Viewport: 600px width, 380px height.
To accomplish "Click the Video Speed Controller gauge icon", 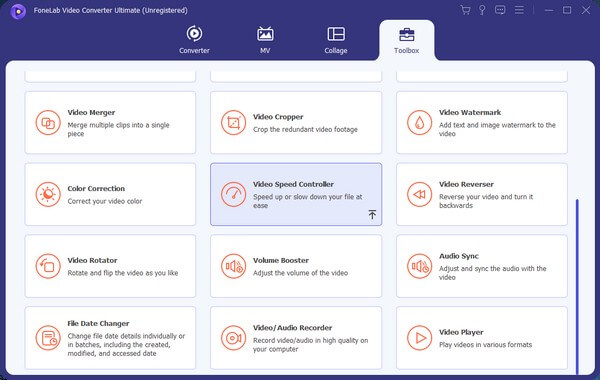I will pos(233,194).
